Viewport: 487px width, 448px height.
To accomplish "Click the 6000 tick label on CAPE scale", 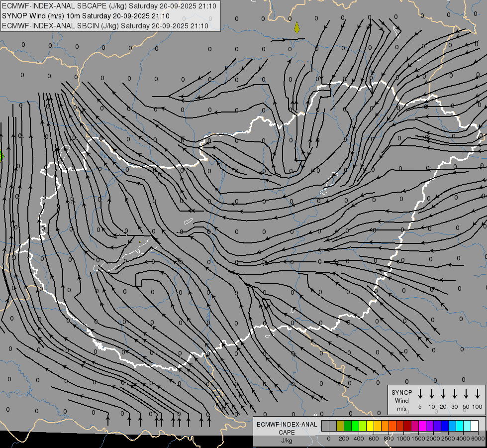I will pyautogui.click(x=478, y=439).
